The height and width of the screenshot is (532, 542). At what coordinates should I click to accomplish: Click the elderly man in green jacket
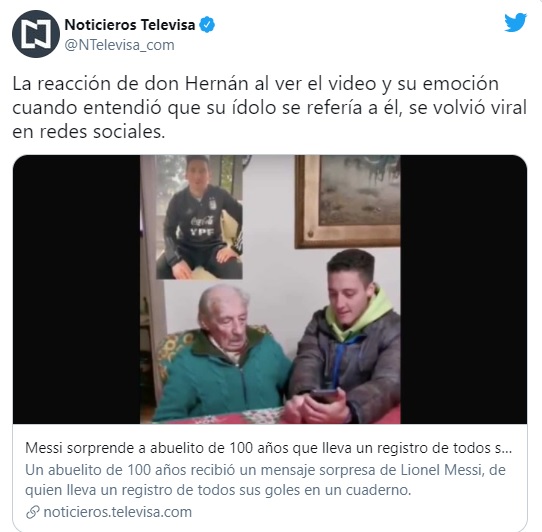[224, 355]
